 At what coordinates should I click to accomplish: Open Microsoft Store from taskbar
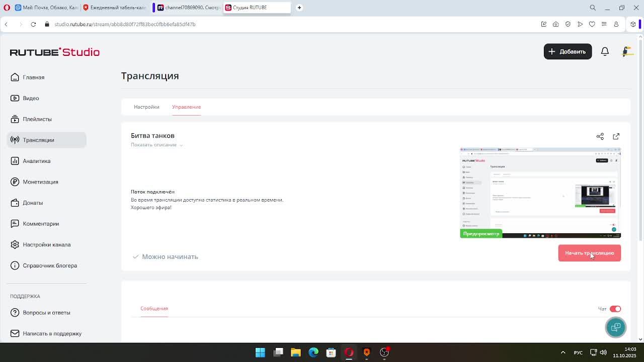[331, 352]
